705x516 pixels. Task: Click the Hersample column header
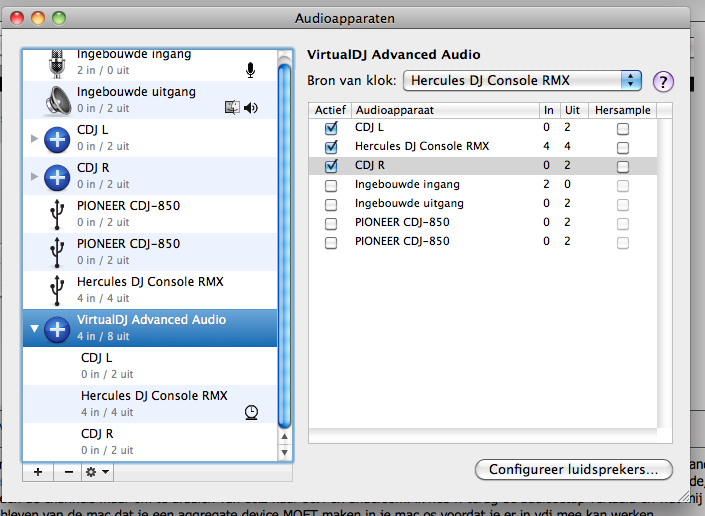[x=623, y=111]
